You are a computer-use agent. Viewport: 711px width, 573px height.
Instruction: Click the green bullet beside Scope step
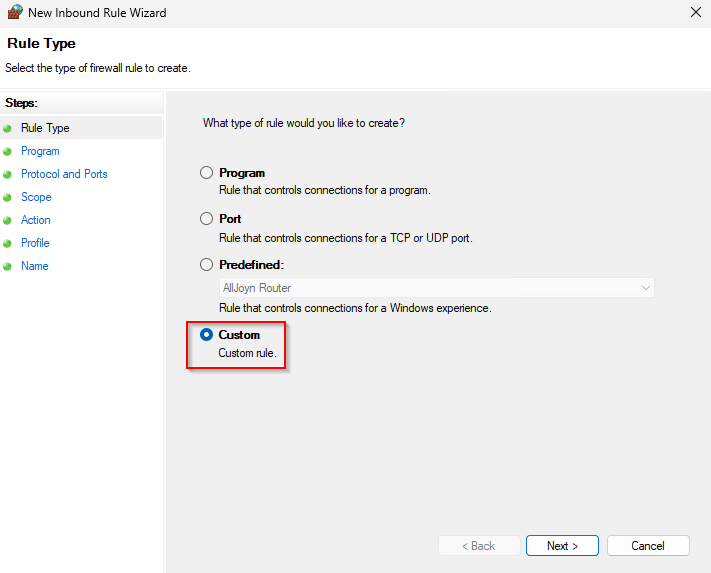pos(8,198)
